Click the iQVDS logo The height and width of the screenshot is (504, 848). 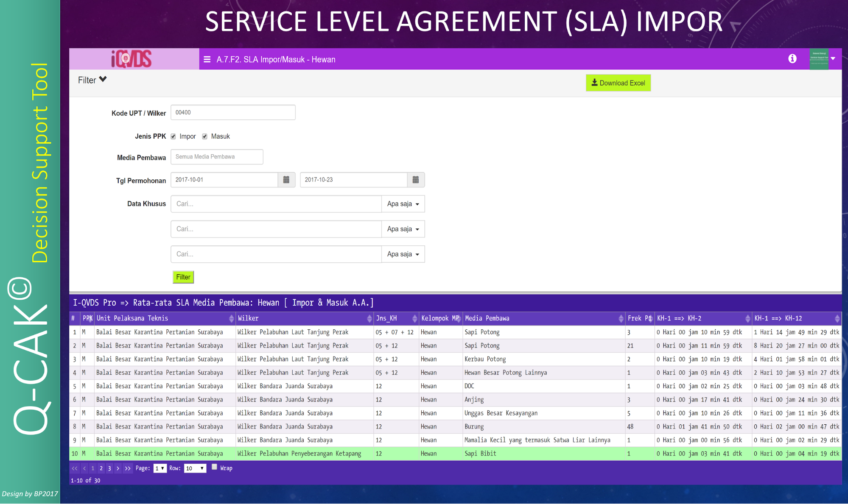click(132, 59)
